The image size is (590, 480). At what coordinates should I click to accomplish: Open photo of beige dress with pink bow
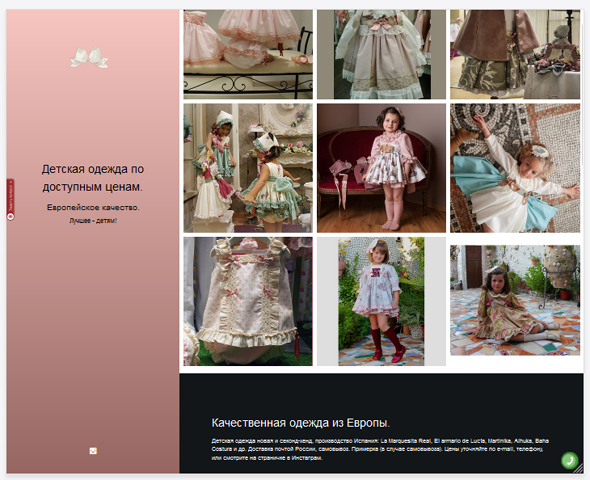click(382, 54)
